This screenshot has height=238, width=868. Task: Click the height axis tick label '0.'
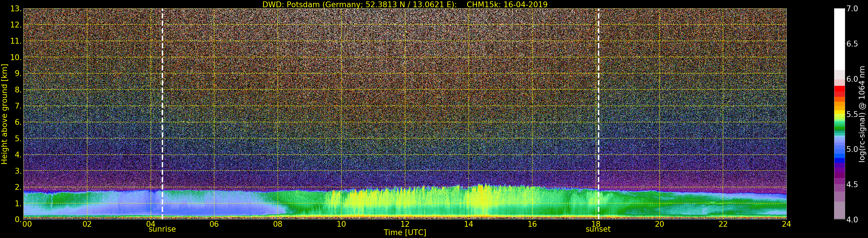click(18, 219)
